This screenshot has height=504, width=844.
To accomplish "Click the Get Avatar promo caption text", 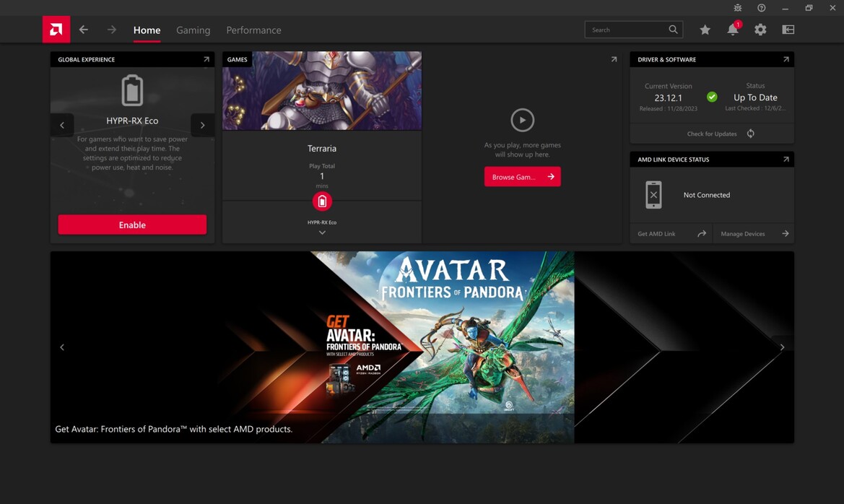I will point(173,429).
